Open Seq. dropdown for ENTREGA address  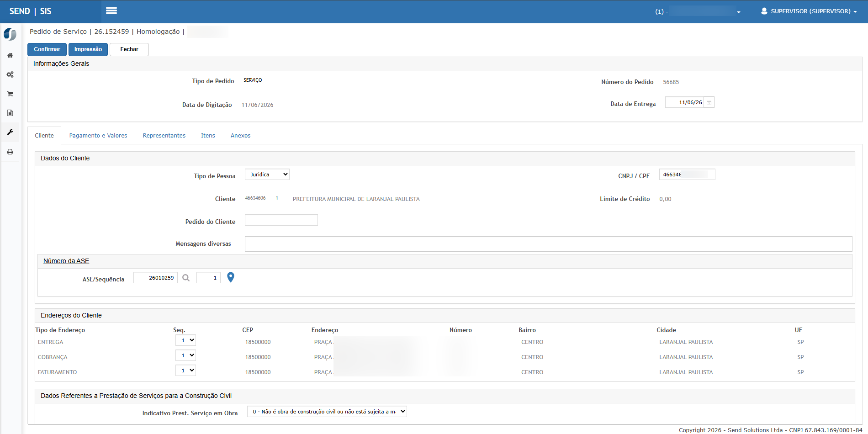pyautogui.click(x=185, y=340)
